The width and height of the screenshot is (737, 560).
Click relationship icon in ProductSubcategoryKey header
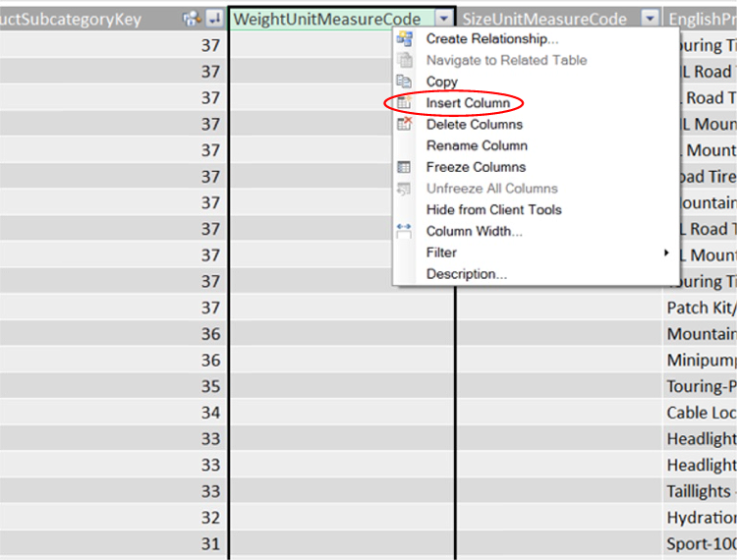(192, 19)
